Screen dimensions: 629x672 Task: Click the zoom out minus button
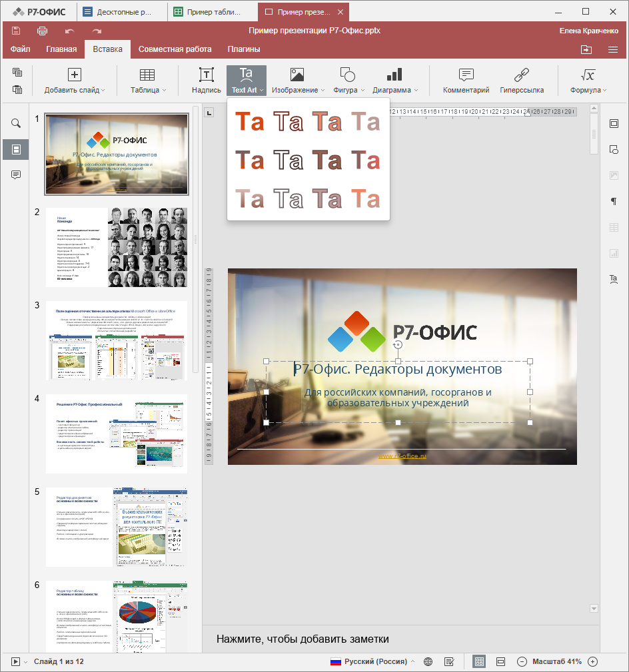tap(522, 662)
